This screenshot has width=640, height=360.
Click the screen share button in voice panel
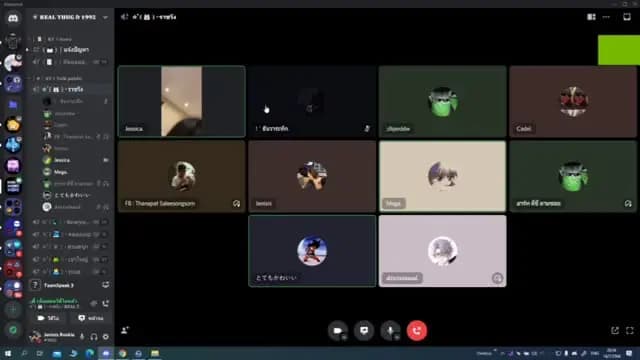(x=91, y=318)
